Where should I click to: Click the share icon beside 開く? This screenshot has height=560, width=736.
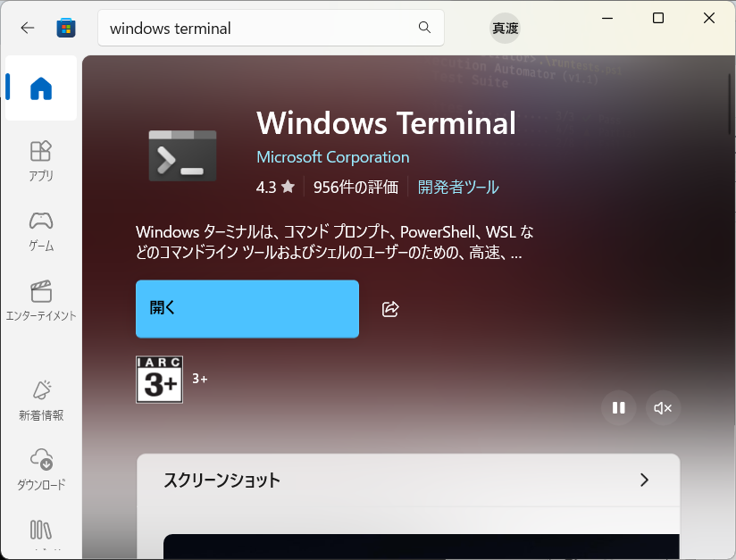(390, 309)
